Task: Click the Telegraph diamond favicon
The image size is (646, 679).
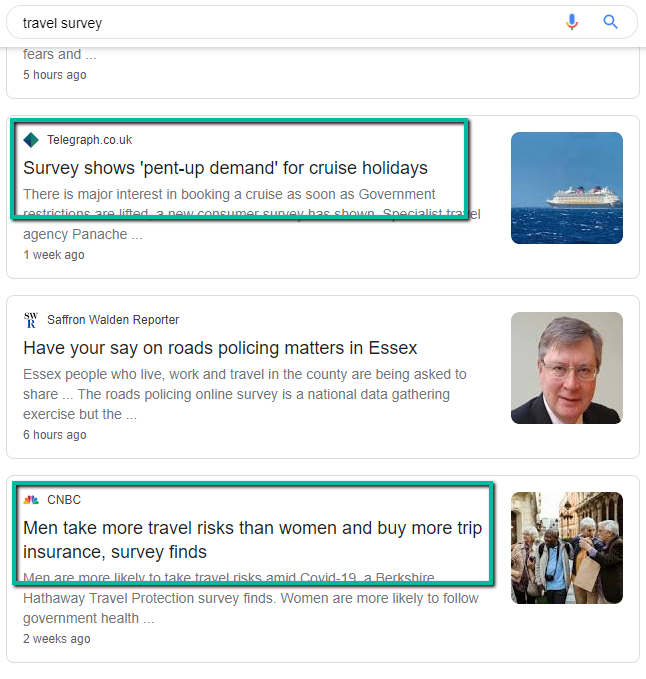Action: click(31, 140)
